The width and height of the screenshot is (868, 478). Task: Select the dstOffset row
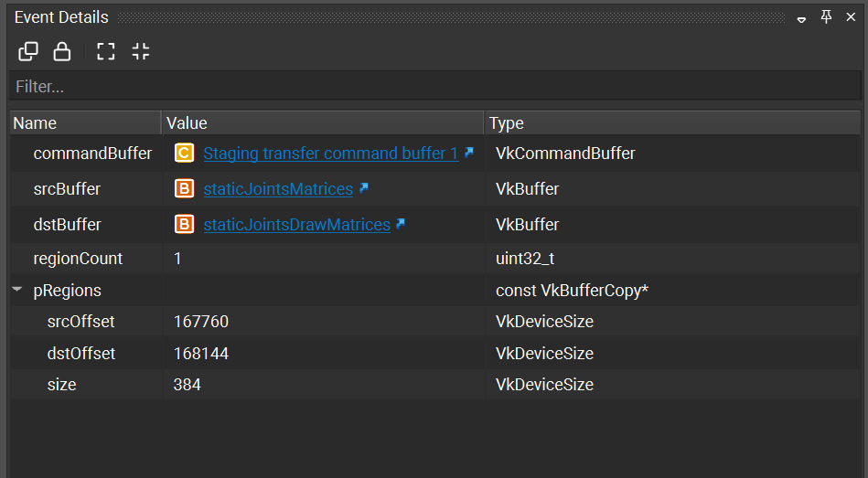point(80,354)
